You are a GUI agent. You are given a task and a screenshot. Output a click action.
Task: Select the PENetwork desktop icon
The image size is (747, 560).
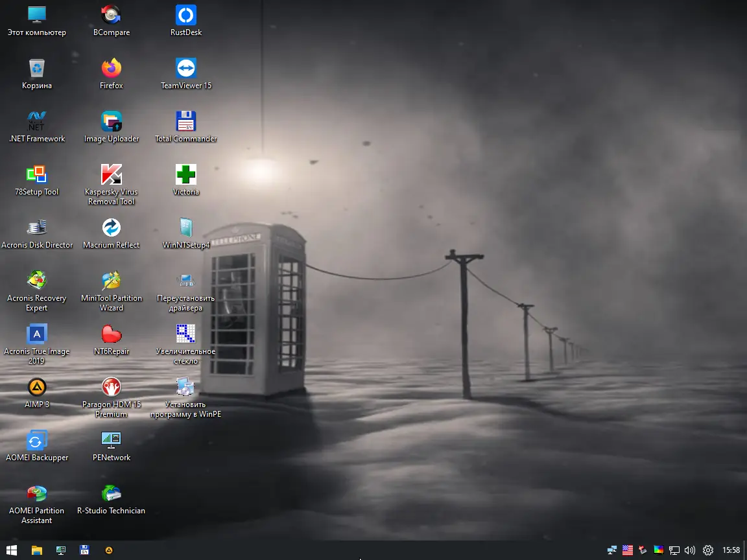coord(111,447)
